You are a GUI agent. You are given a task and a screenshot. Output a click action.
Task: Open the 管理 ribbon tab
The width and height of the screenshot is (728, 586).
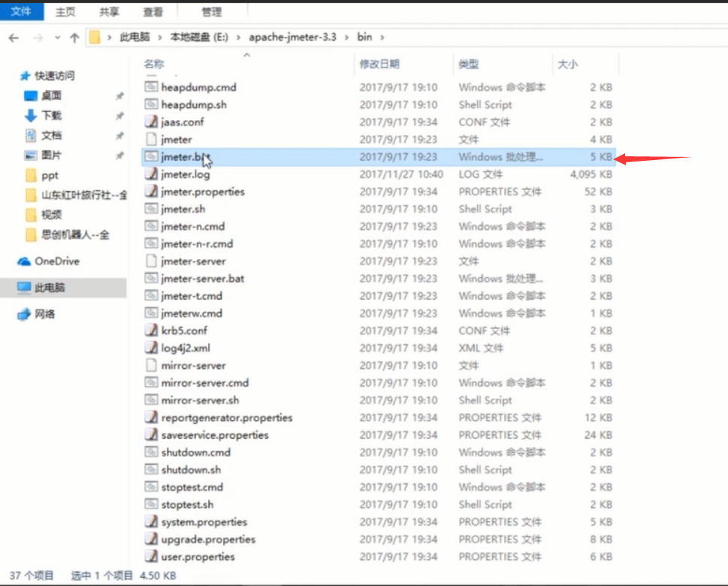coord(211,11)
